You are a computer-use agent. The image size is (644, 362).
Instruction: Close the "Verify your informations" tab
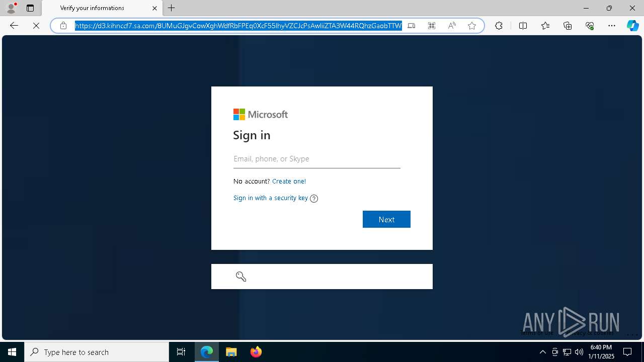click(x=154, y=8)
